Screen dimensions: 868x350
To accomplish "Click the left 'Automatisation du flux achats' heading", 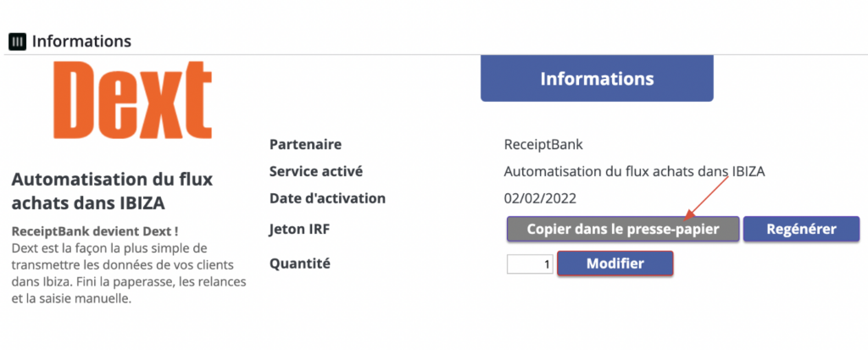I will (x=113, y=191).
